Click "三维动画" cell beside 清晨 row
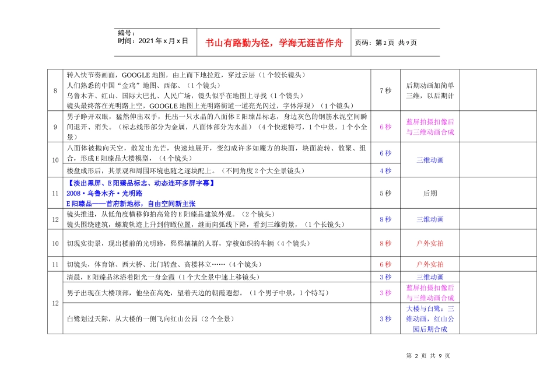 [430, 277]
